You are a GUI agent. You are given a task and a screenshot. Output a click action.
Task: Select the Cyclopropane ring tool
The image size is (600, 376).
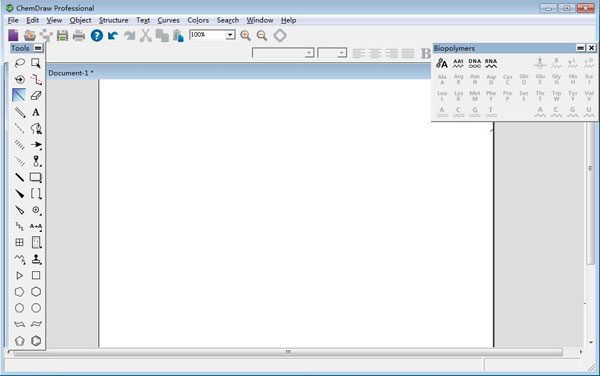(20, 275)
